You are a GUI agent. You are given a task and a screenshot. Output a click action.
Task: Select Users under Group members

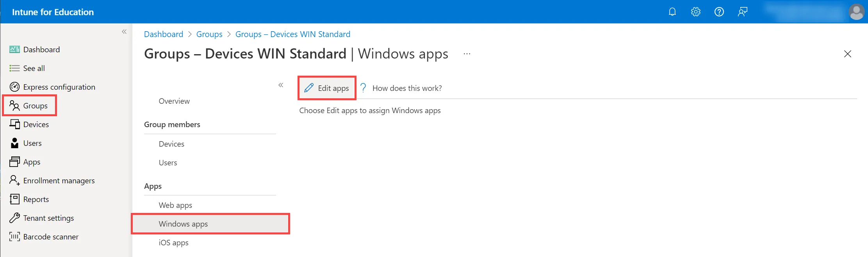[x=168, y=163]
